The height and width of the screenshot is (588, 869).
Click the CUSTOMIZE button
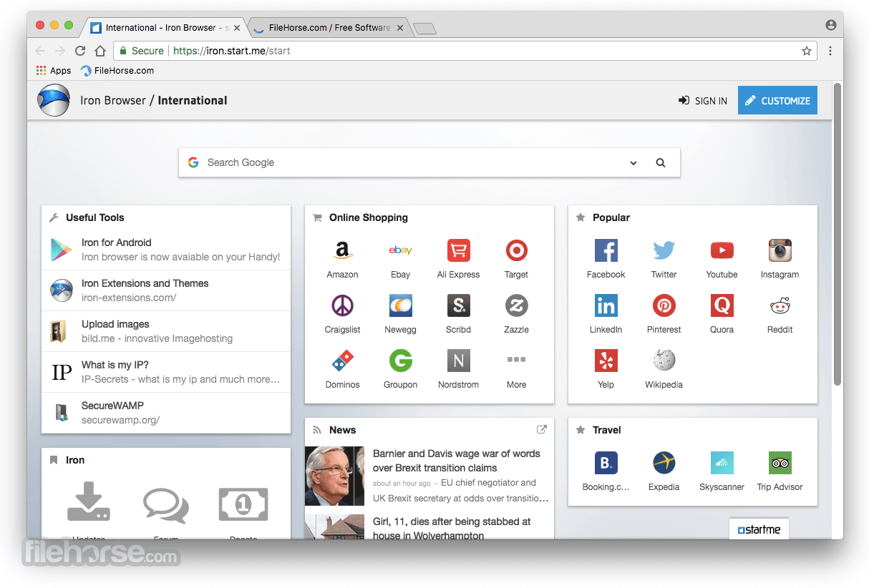[777, 101]
